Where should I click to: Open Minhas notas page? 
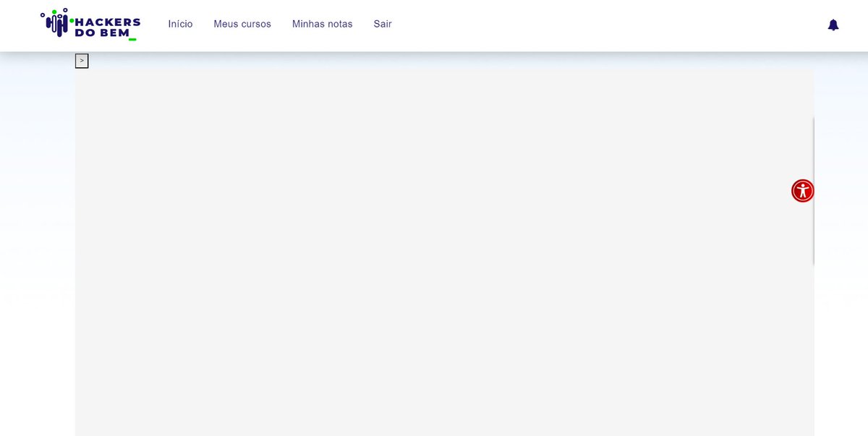323,24
